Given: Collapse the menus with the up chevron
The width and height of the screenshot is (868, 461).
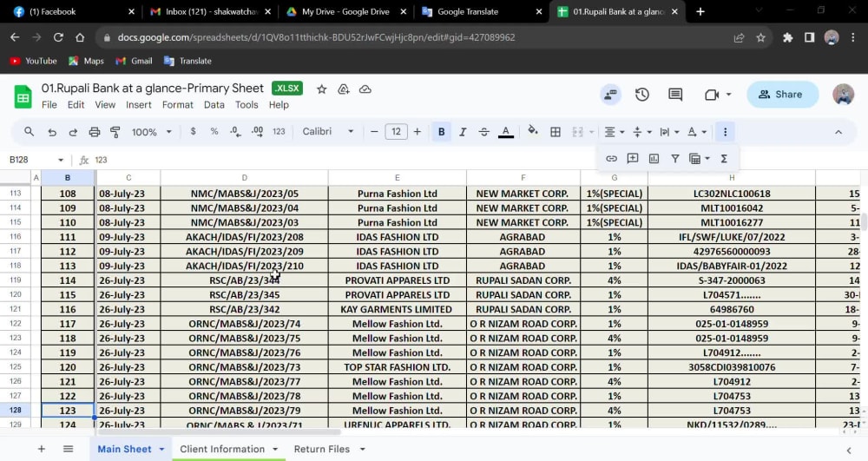Looking at the screenshot, I should pos(838,132).
